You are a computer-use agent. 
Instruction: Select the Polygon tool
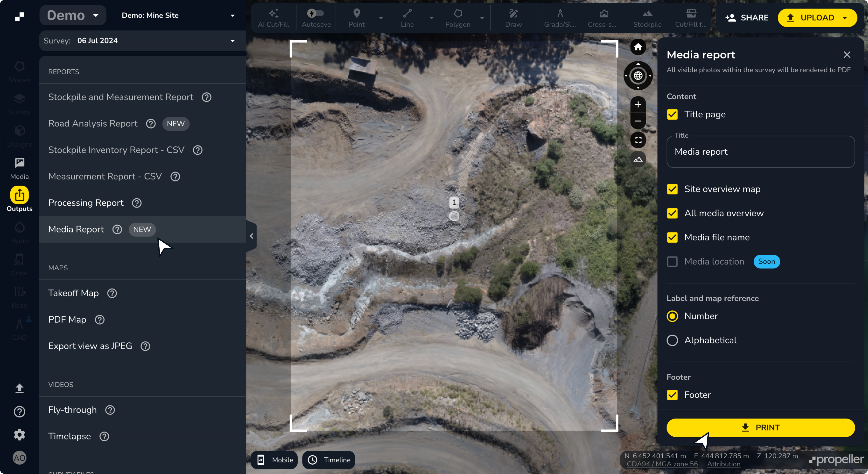pyautogui.click(x=458, y=18)
